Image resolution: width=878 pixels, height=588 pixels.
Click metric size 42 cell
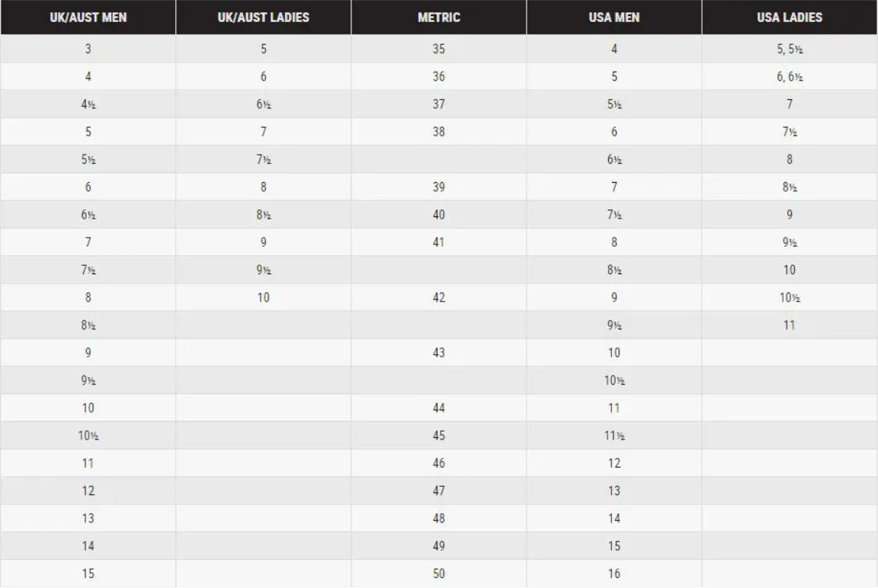click(x=438, y=298)
